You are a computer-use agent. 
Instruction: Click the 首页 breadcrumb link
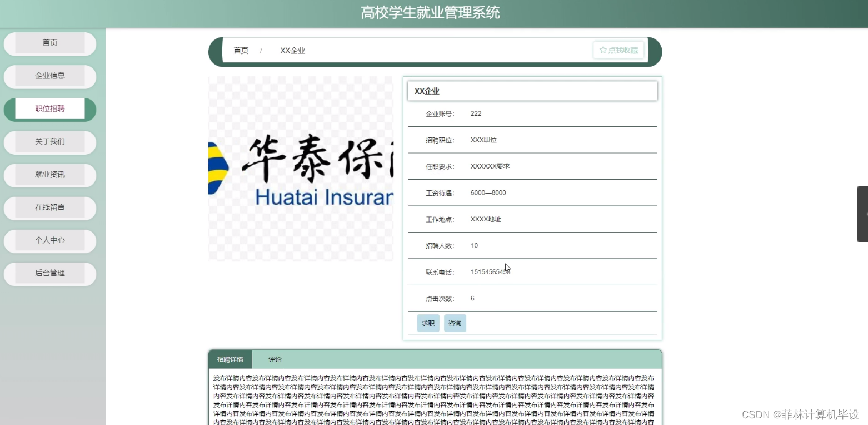tap(241, 50)
